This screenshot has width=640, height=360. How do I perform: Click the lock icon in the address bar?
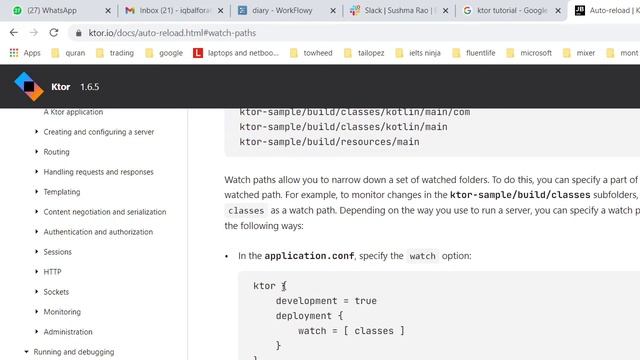78,33
